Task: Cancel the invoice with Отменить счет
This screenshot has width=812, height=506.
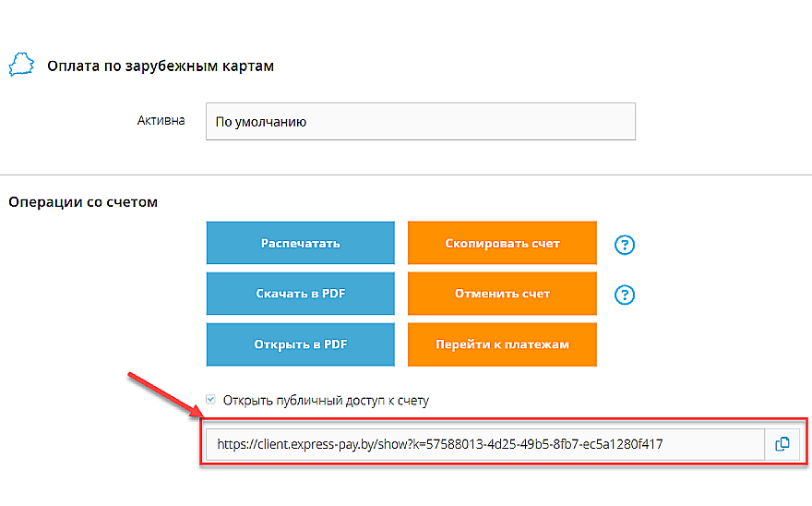Action: tap(502, 294)
